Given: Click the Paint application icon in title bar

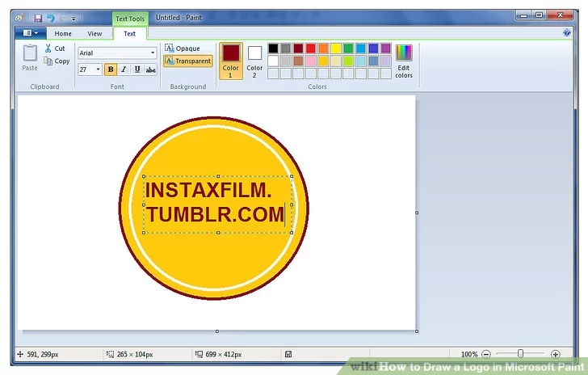Looking at the screenshot, I should tap(19, 18).
